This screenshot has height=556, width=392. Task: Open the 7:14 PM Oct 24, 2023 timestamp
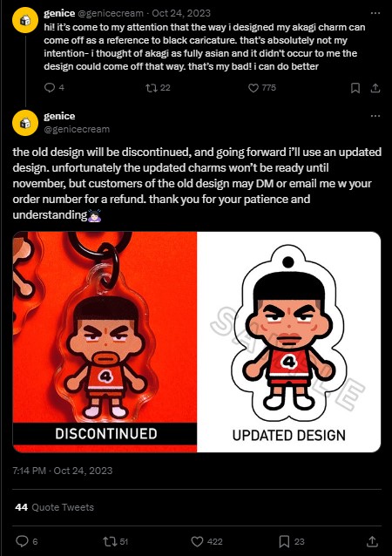[x=63, y=471]
